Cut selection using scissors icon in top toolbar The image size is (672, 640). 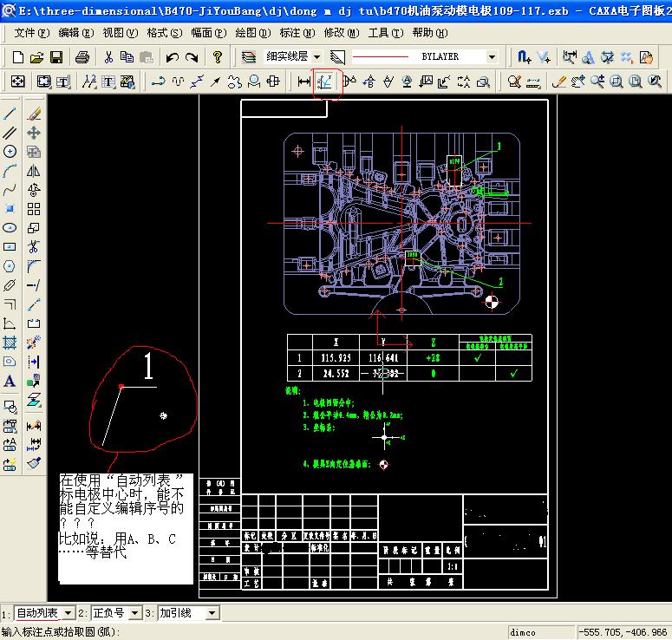pyautogui.click(x=108, y=57)
